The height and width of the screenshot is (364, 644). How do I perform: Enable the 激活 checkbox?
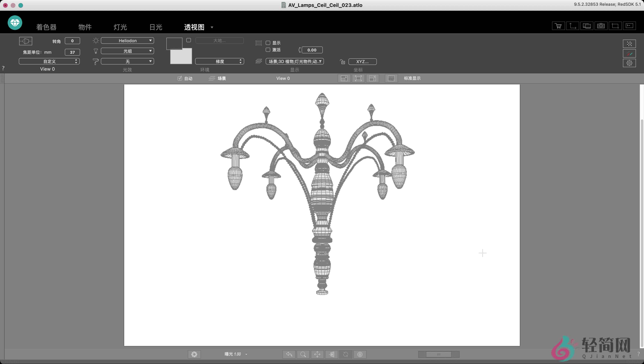(268, 50)
